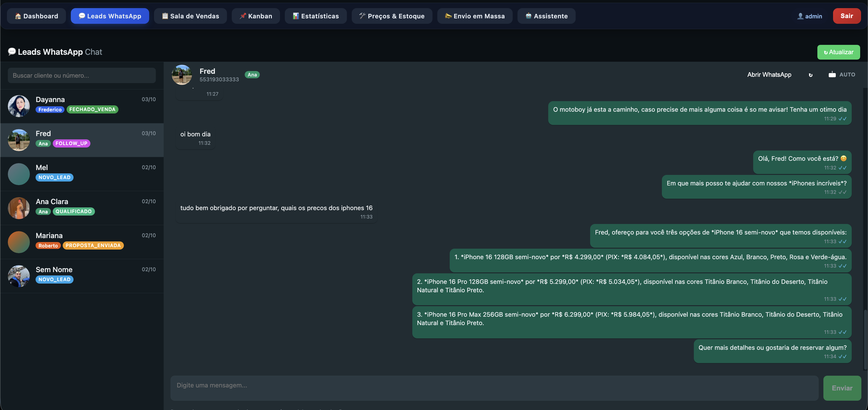
Task: Click the FOLLOW_UP tag on Fred
Action: [x=71, y=143]
